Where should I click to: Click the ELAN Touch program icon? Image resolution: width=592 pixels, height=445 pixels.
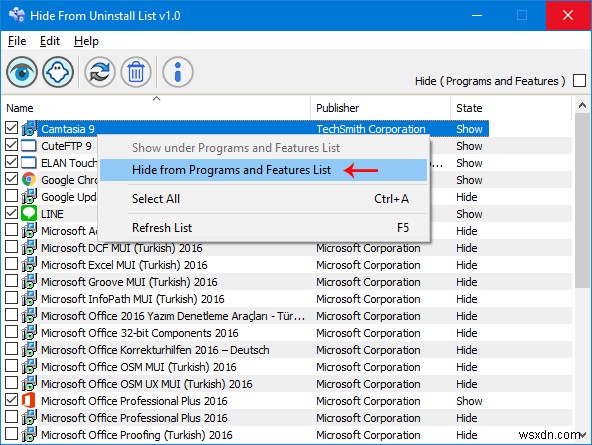tap(29, 162)
